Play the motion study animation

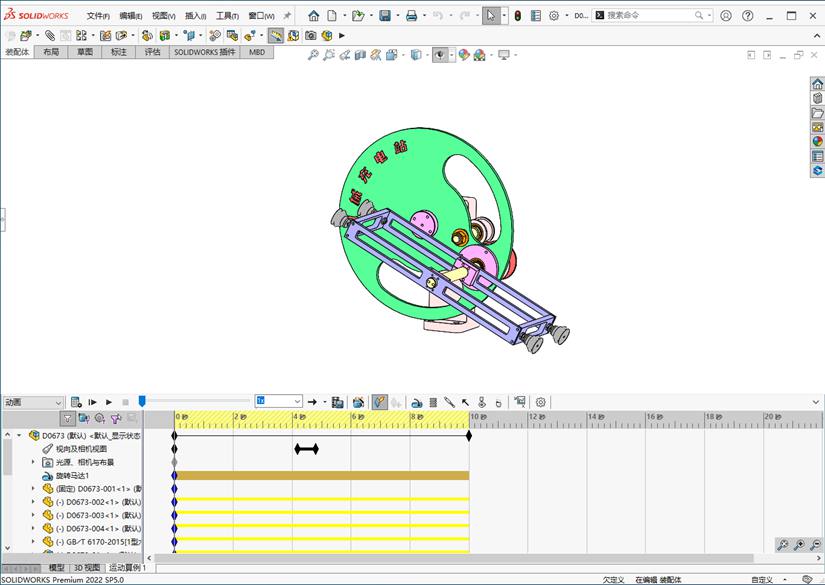pos(109,402)
